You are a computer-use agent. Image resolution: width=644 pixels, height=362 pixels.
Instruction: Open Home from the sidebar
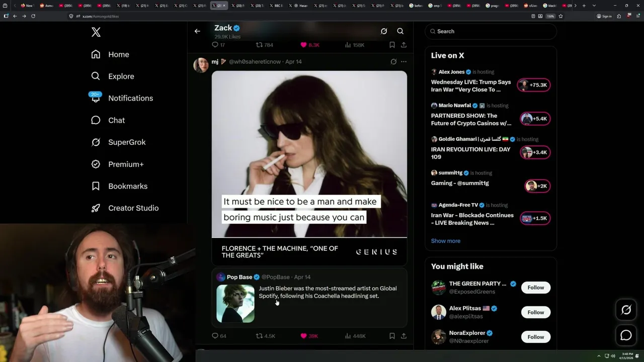pyautogui.click(x=110, y=54)
